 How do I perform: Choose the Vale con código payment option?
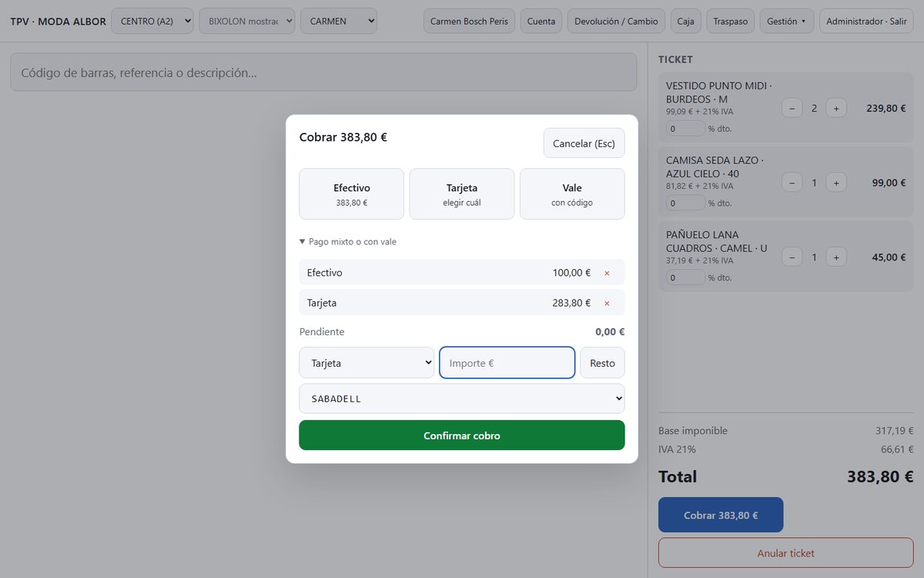click(x=572, y=194)
